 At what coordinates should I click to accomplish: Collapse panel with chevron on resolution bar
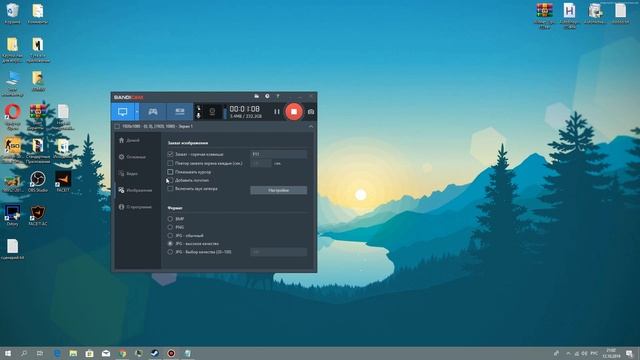311,127
